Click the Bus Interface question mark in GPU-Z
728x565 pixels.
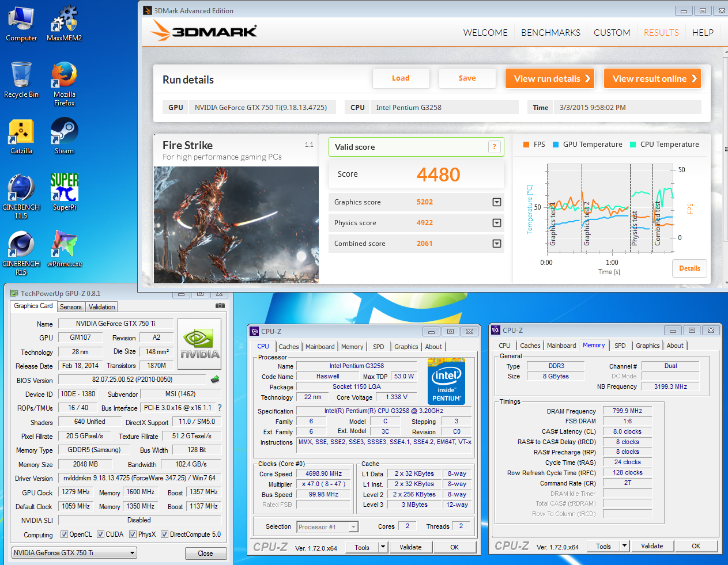point(220,408)
